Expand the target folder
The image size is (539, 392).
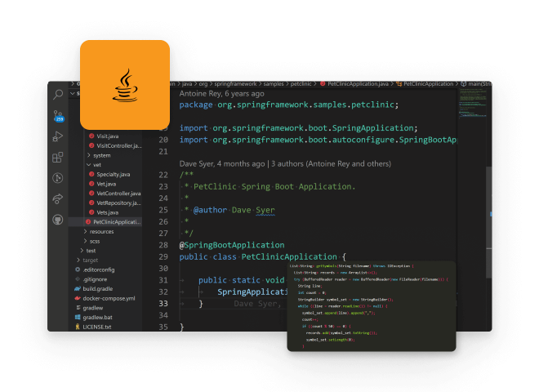(89, 260)
